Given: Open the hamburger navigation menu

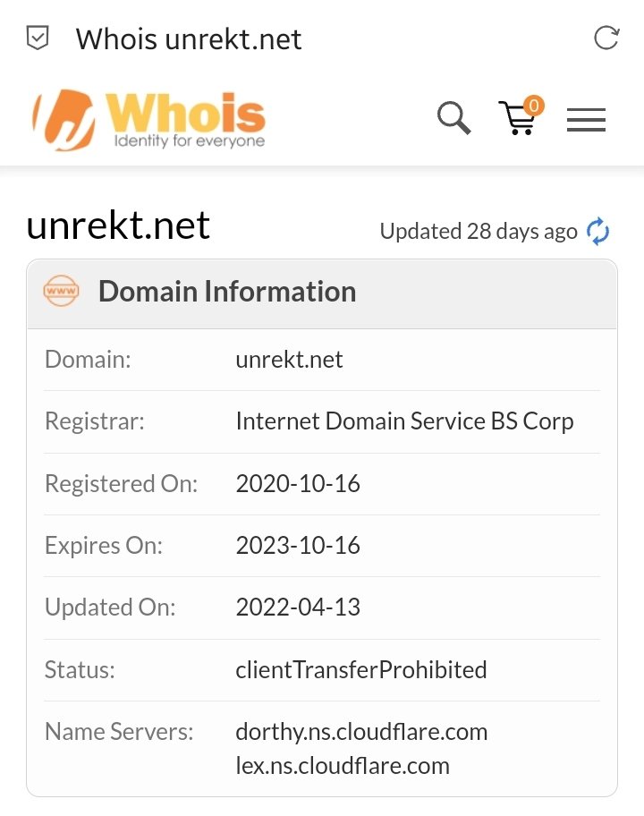Looking at the screenshot, I should click(x=586, y=120).
